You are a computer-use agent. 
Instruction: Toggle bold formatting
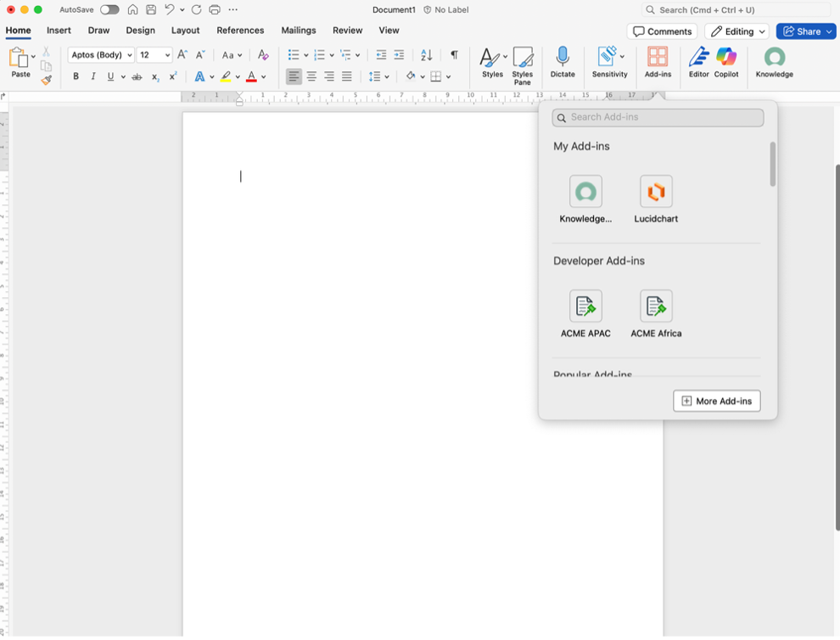pos(76,76)
